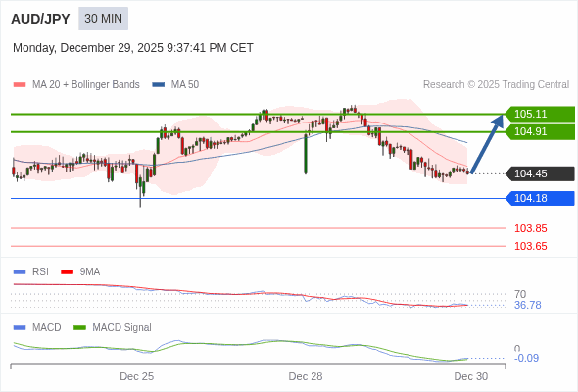Click the RSI value 36.78
The image size is (578, 392).
[527, 306]
